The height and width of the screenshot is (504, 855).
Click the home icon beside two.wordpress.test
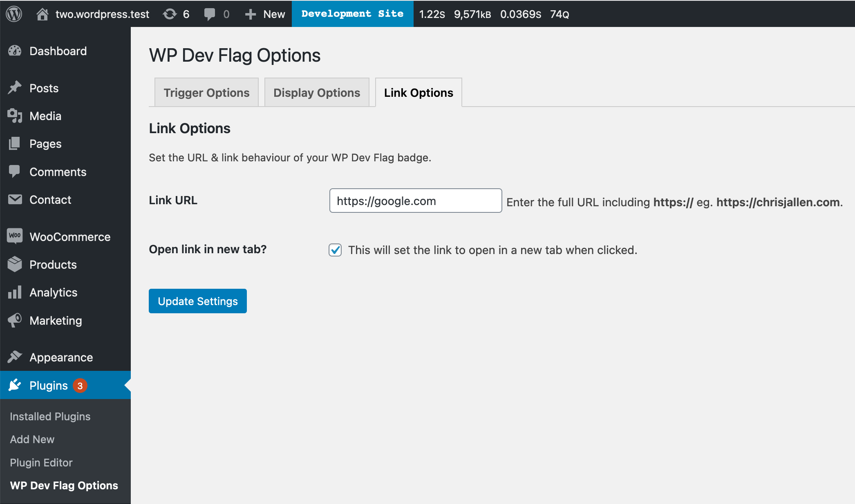click(42, 14)
